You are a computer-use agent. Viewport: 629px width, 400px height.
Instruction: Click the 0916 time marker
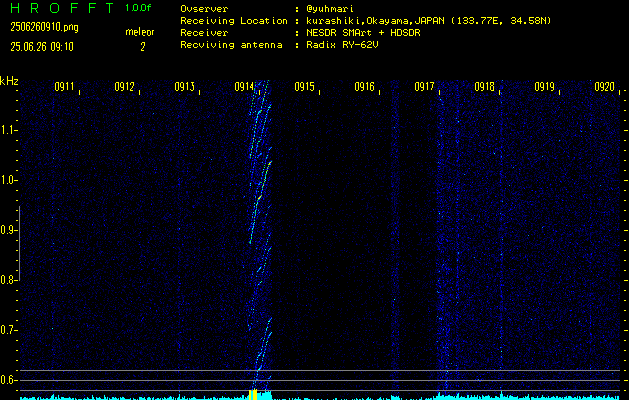(364, 87)
